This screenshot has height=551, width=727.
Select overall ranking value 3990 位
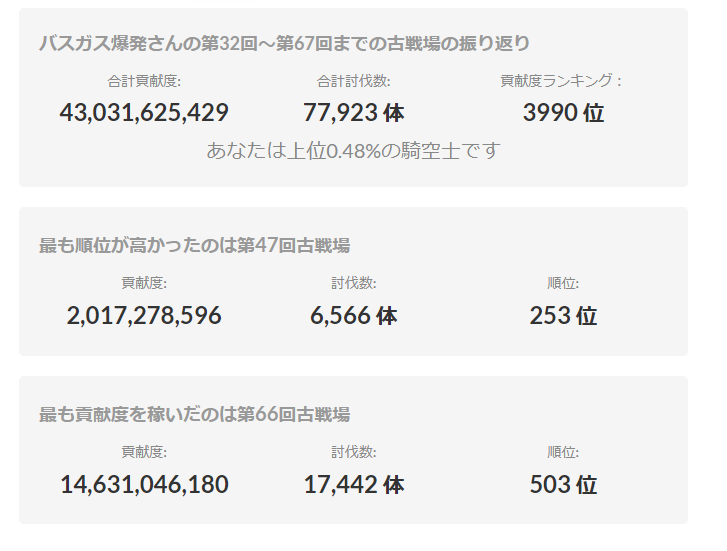point(563,113)
